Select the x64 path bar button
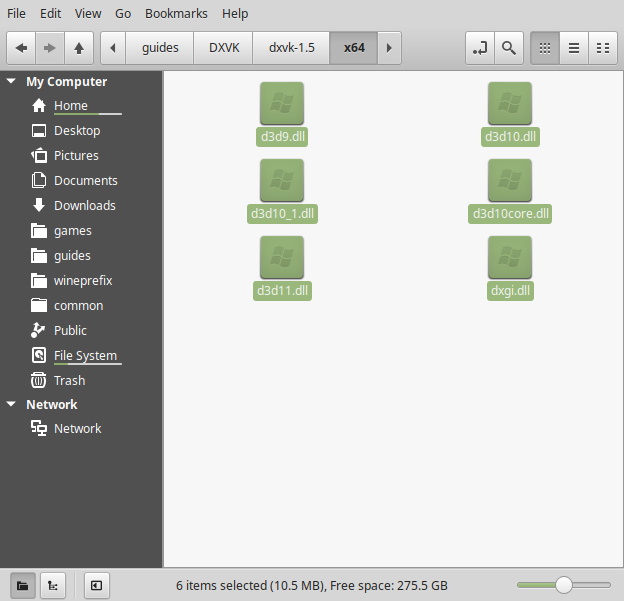 coord(354,48)
